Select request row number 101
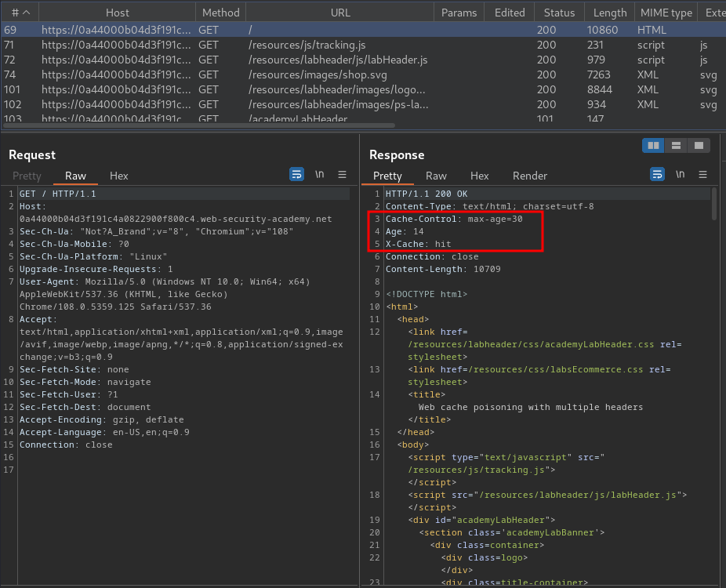 tap(363, 89)
